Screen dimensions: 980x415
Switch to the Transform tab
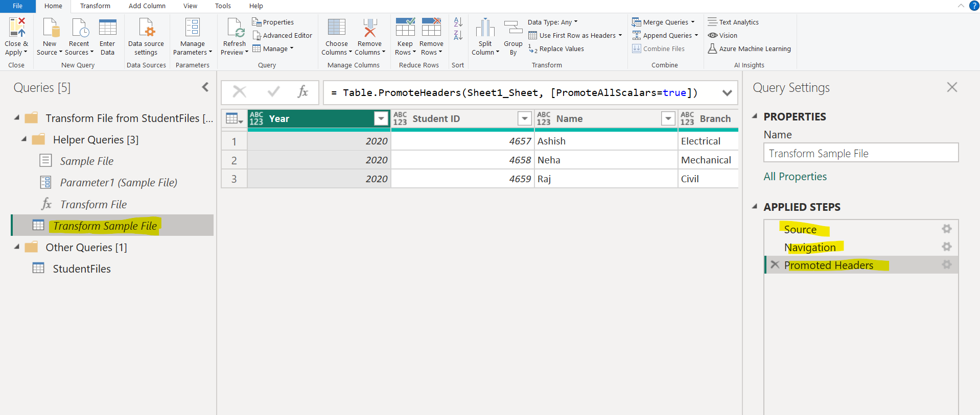tap(95, 6)
